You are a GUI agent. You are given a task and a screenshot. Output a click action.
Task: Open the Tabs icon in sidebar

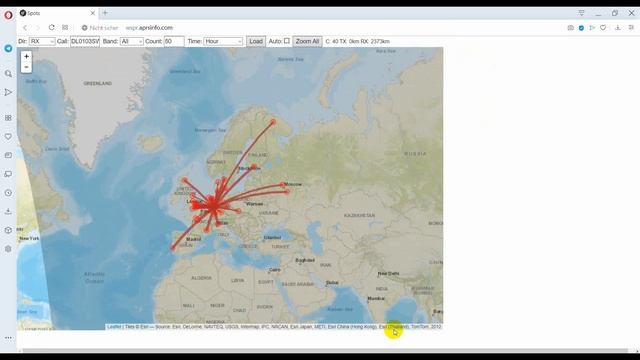click(8, 174)
